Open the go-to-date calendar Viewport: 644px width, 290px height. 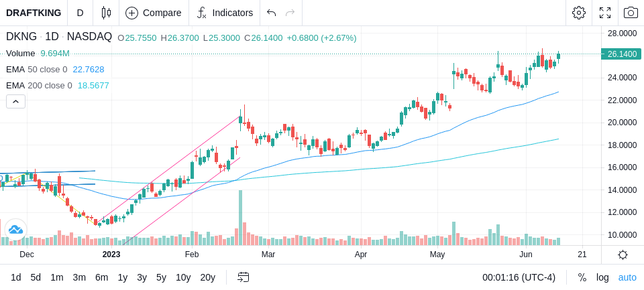coord(243,277)
